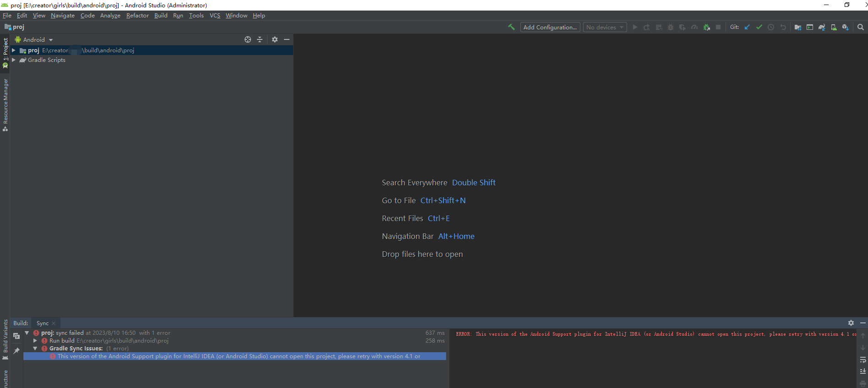Click the Collapse All icon in Project panel
868x388 pixels.
[x=260, y=39]
